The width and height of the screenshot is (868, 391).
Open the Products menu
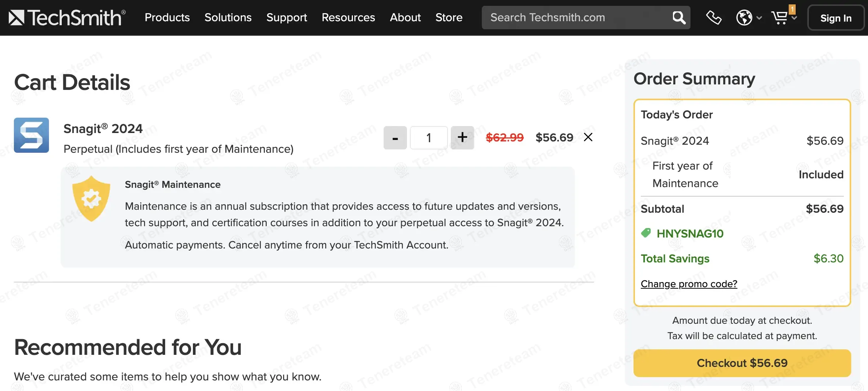[x=167, y=18]
